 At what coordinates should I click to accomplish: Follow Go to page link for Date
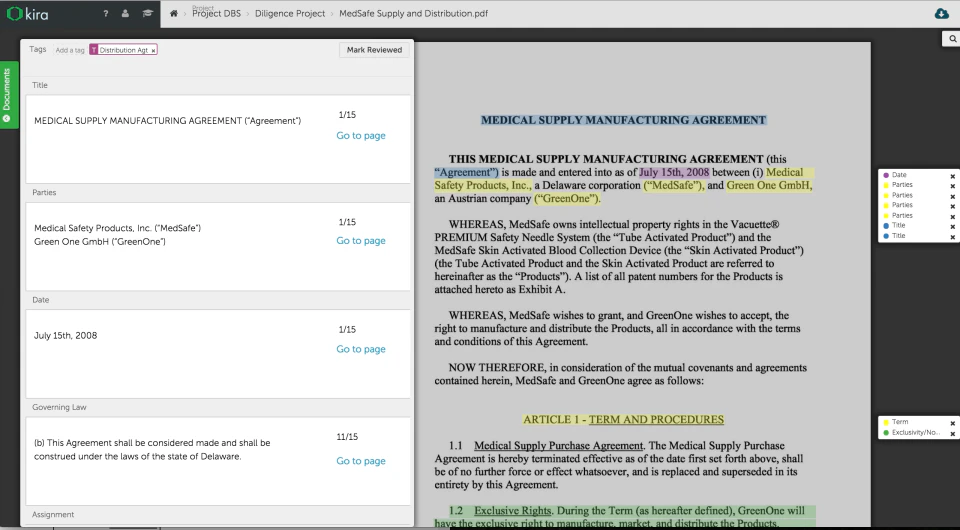[360, 349]
